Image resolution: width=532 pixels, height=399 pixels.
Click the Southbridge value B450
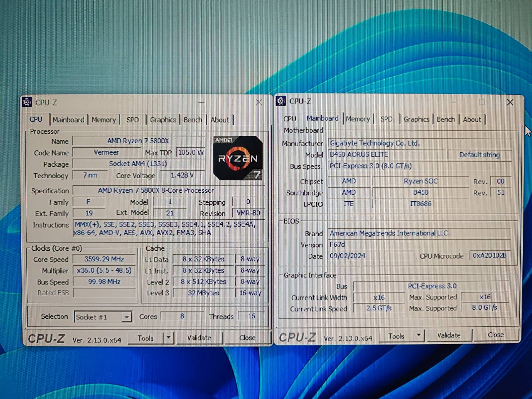421,192
